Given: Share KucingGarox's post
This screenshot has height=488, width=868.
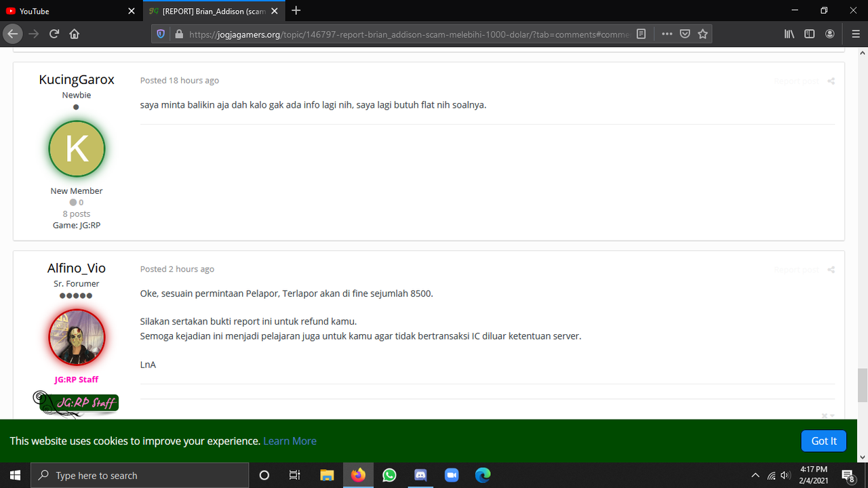Looking at the screenshot, I should pyautogui.click(x=831, y=81).
